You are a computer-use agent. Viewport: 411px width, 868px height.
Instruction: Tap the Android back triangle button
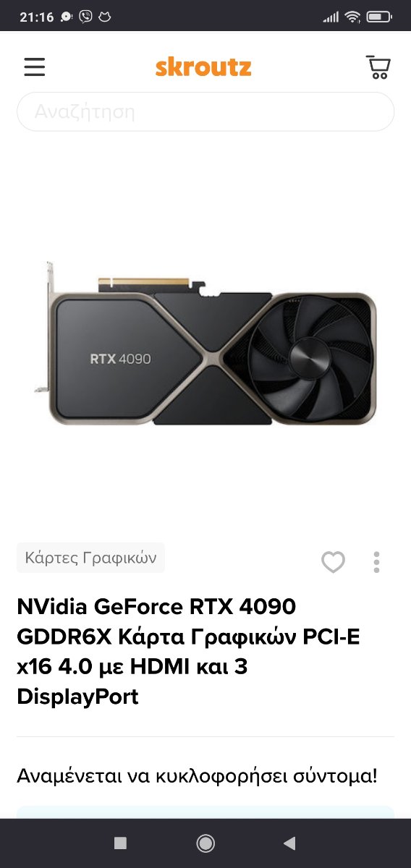point(290,843)
